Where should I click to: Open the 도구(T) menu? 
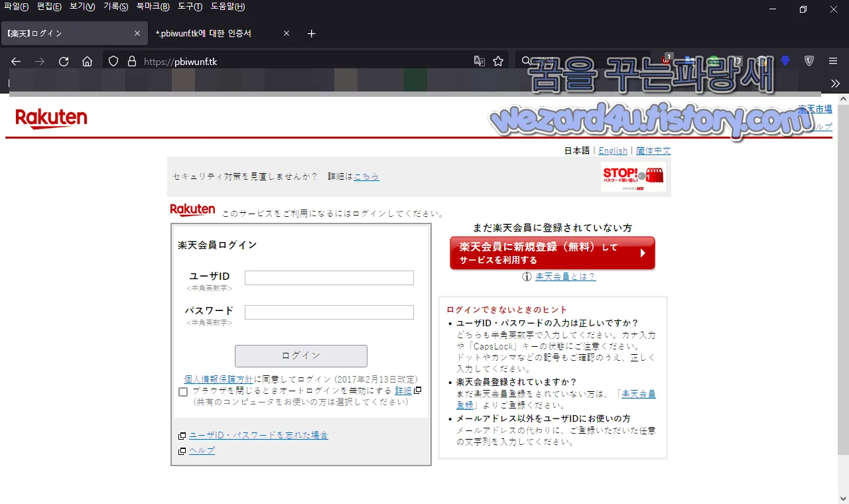pyautogui.click(x=190, y=7)
